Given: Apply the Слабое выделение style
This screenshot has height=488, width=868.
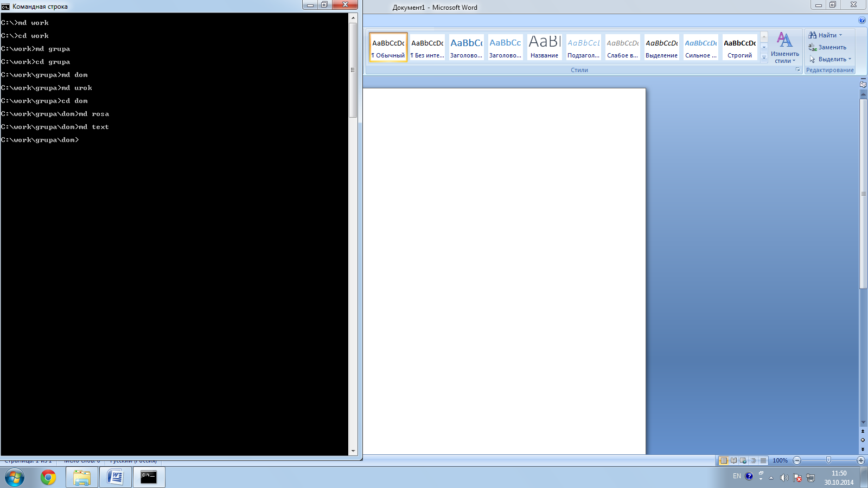Looking at the screenshot, I should (623, 47).
